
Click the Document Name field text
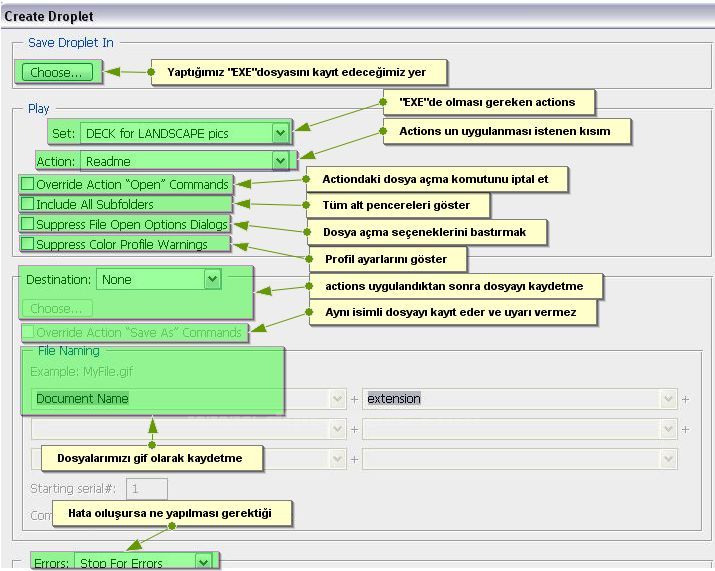(x=82, y=399)
